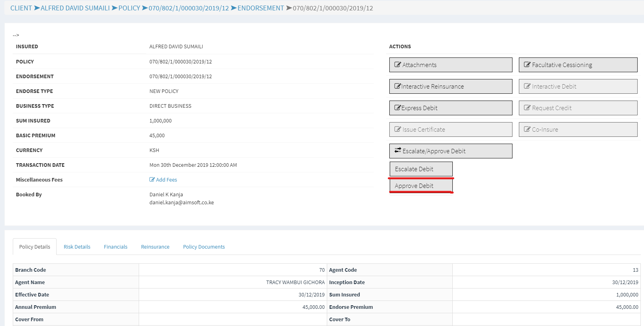The image size is (644, 326).
Task: Open the Risk Details tab
Action: click(x=77, y=247)
